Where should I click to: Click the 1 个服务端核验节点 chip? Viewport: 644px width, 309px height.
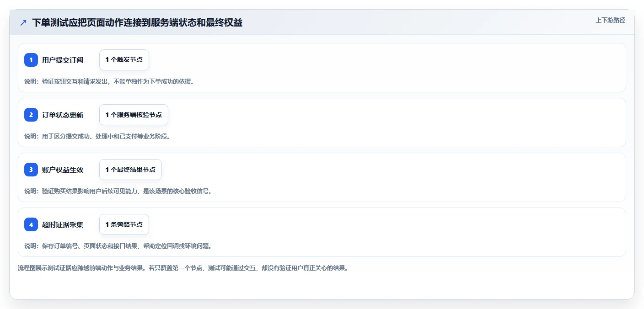(x=134, y=115)
